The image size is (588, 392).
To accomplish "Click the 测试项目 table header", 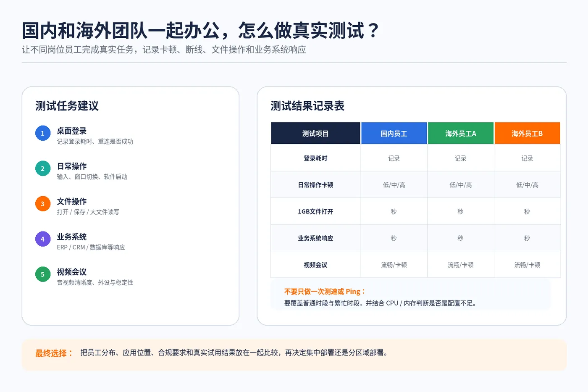I will point(315,133).
